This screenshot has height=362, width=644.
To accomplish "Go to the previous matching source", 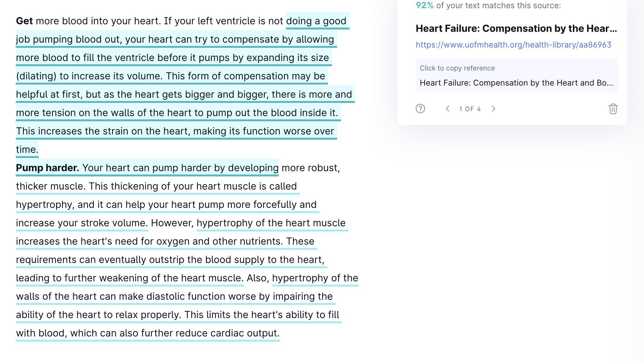I will pos(447,109).
